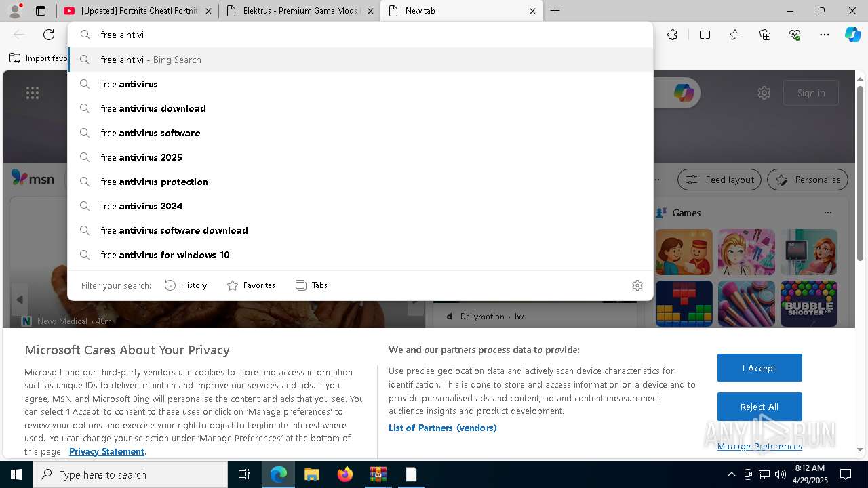Close the New tab tab
This screenshot has height=488, width=868.
click(x=532, y=11)
